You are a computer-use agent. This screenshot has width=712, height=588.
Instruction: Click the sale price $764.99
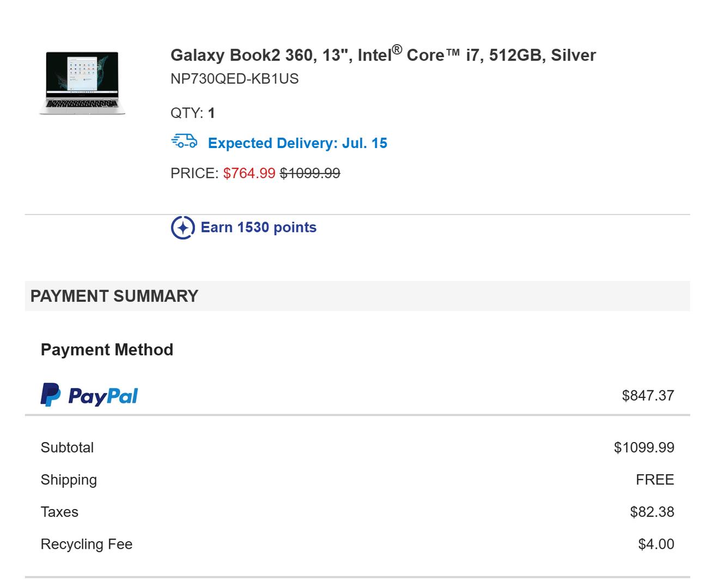coord(249,173)
